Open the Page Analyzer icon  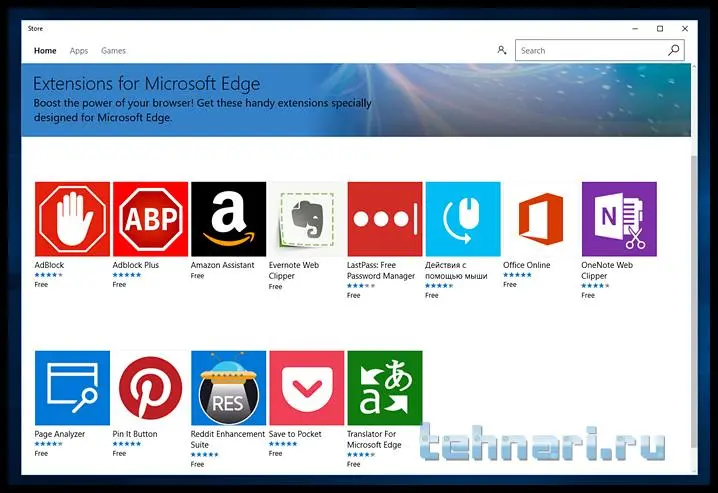click(x=72, y=388)
